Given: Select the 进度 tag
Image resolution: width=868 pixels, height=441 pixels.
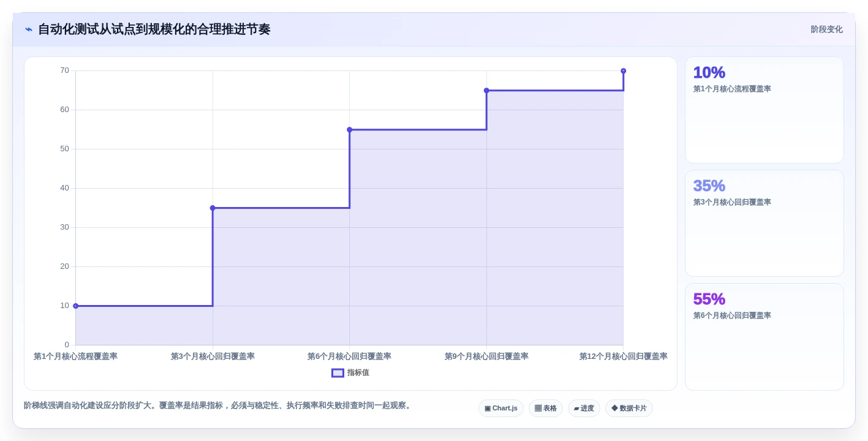Looking at the screenshot, I should click(x=584, y=409).
